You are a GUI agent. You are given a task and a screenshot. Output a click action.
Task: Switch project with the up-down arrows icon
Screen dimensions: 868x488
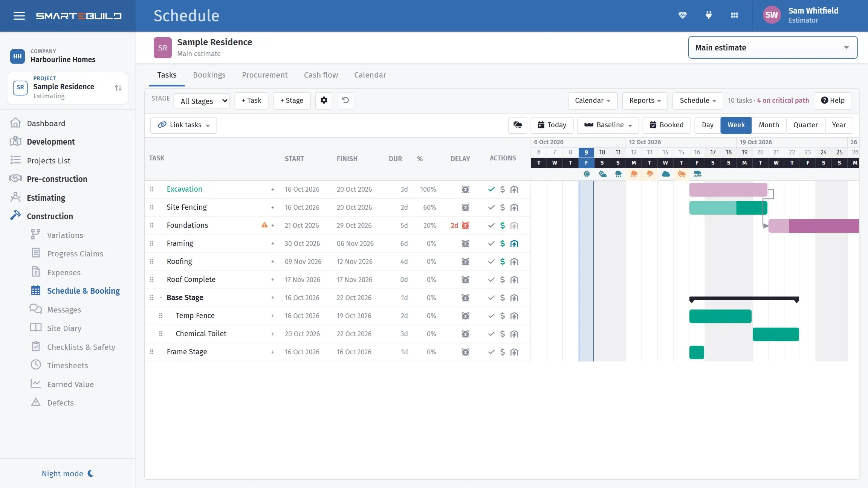pyautogui.click(x=118, y=88)
